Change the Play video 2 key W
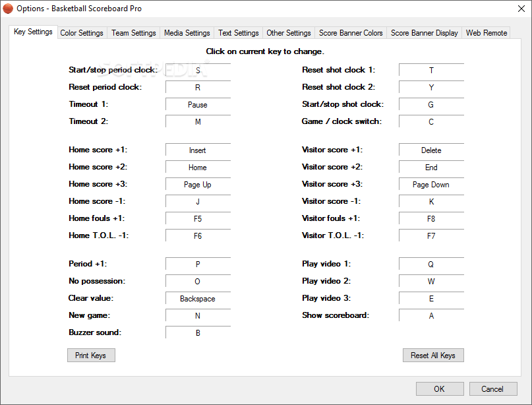 coord(431,281)
